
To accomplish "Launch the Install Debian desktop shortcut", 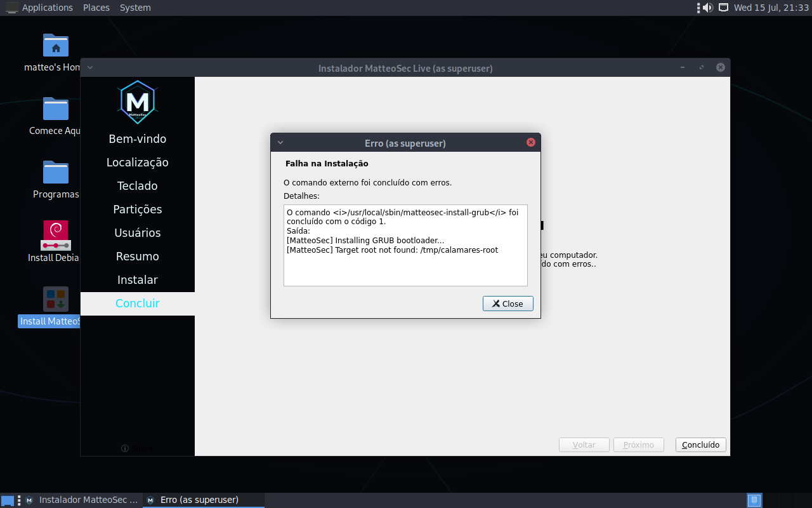I will [x=56, y=236].
